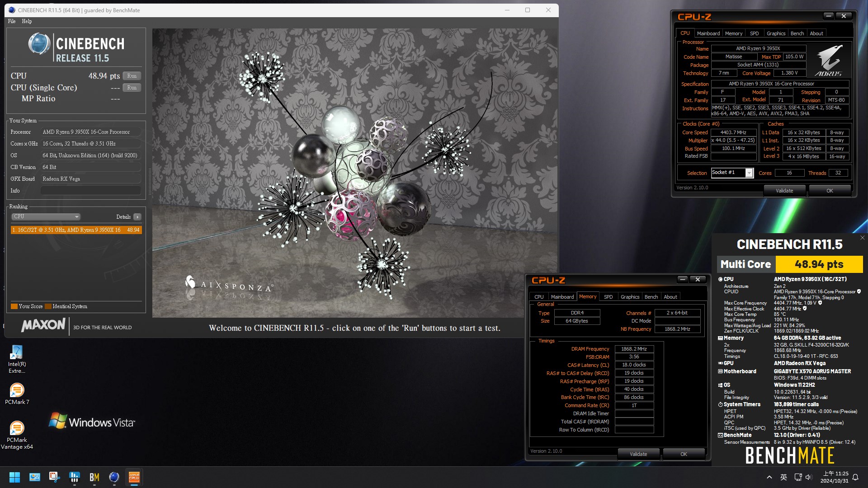The height and width of the screenshot is (488, 868).
Task: Click the AORUS CPU-Z taskbar icon
Action: (134, 477)
